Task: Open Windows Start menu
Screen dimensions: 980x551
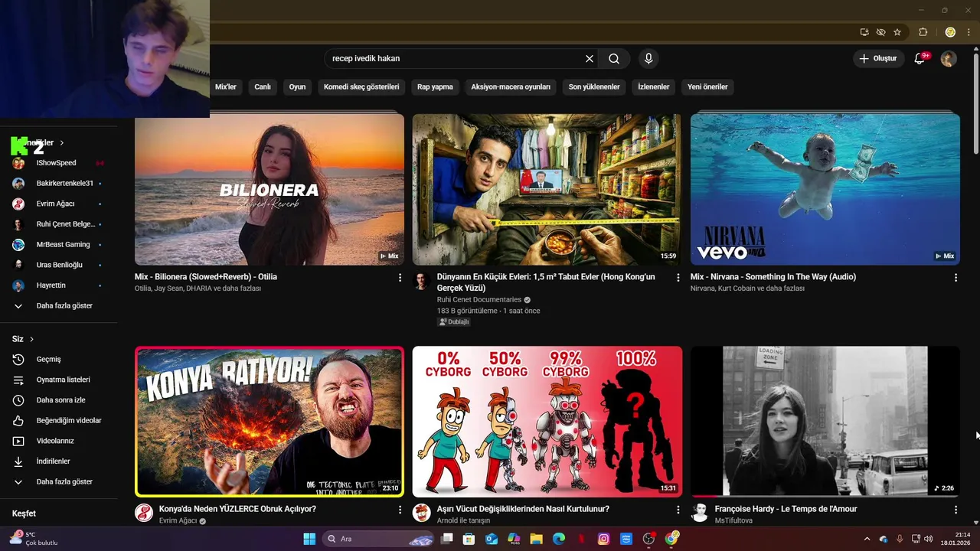Action: 309,539
